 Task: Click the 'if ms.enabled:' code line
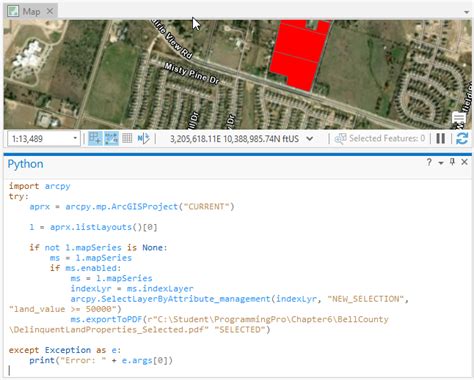pyautogui.click(x=85, y=268)
